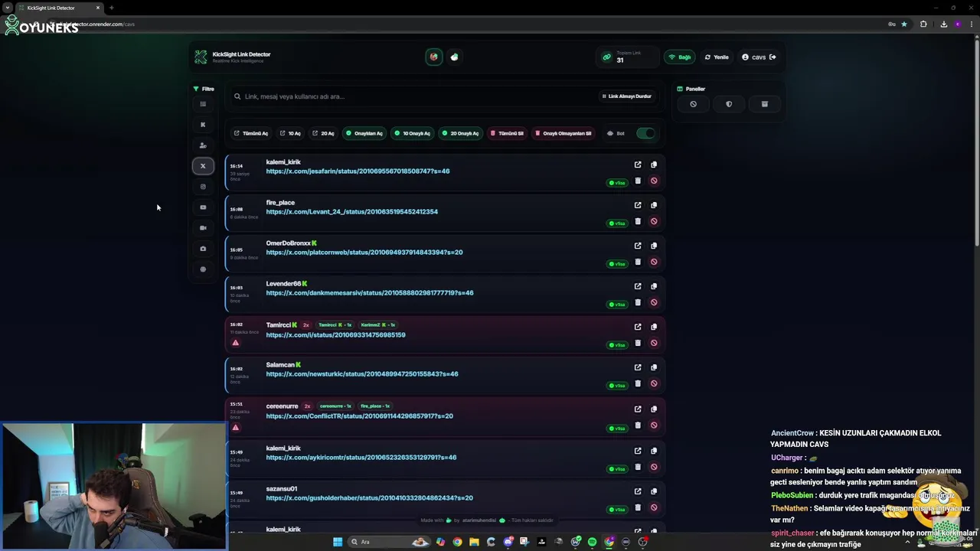Click the 10 Aç button

click(290, 133)
